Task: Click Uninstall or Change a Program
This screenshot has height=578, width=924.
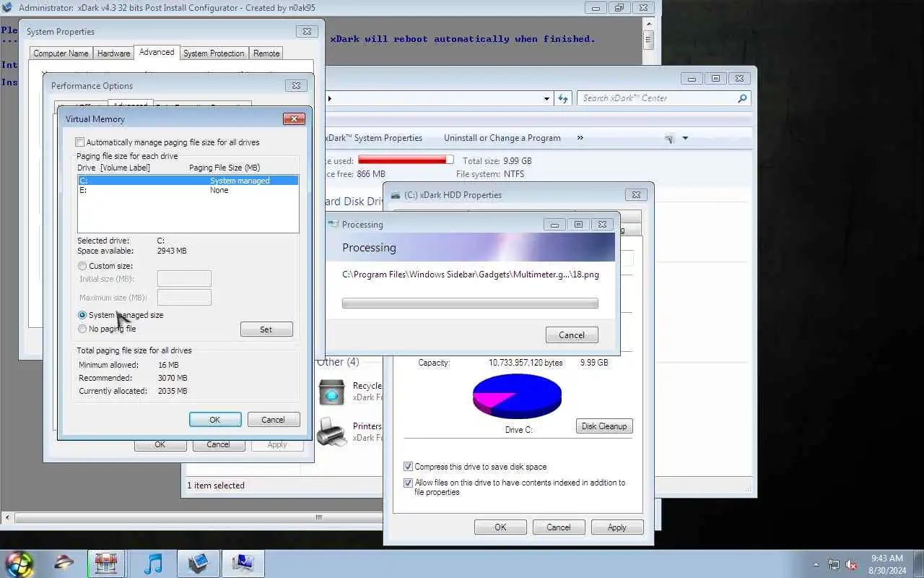Action: [x=502, y=138]
